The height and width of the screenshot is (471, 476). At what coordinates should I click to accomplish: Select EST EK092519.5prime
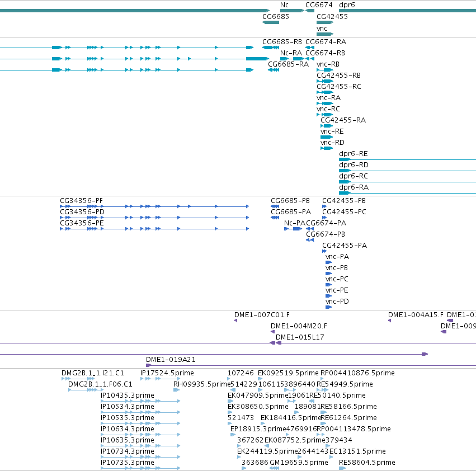tap(289, 373)
